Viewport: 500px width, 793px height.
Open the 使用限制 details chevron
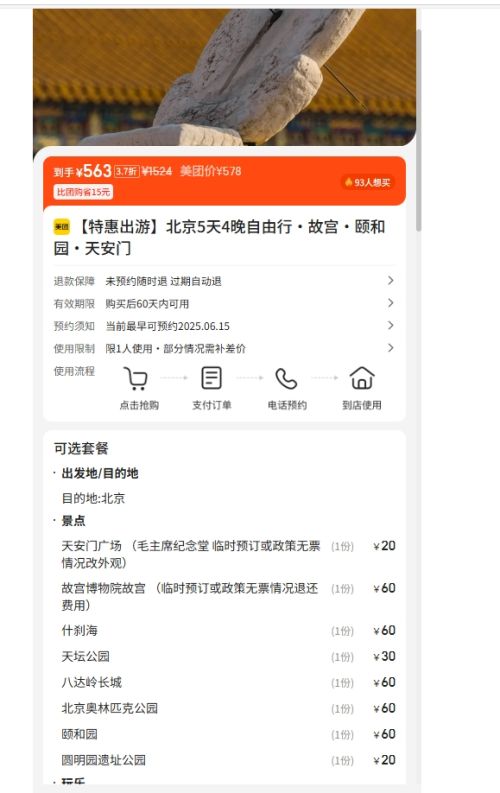pos(390,348)
